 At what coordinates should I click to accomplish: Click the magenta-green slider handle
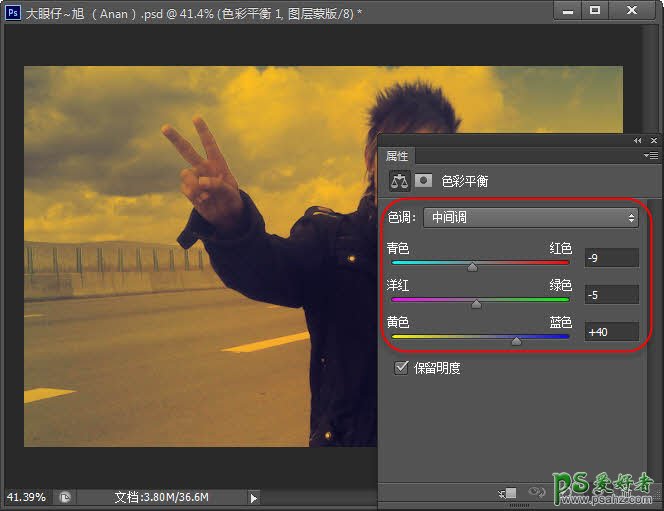pyautogui.click(x=476, y=303)
